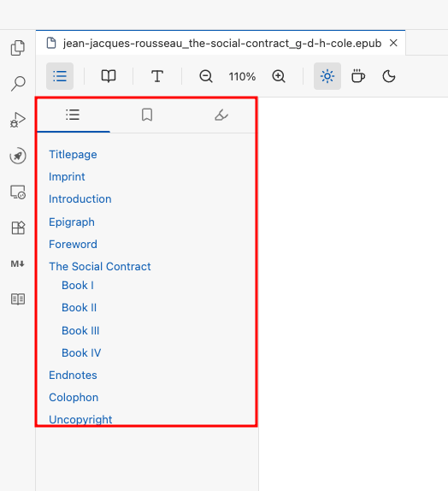Open the font settings T icon
Viewport: 448px width, 491px height.
click(157, 76)
